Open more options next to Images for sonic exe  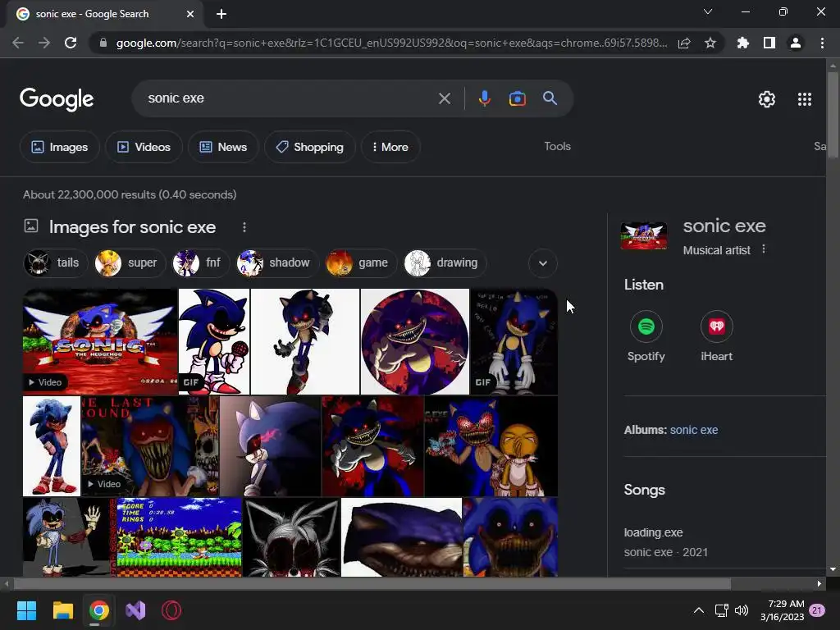tap(244, 228)
